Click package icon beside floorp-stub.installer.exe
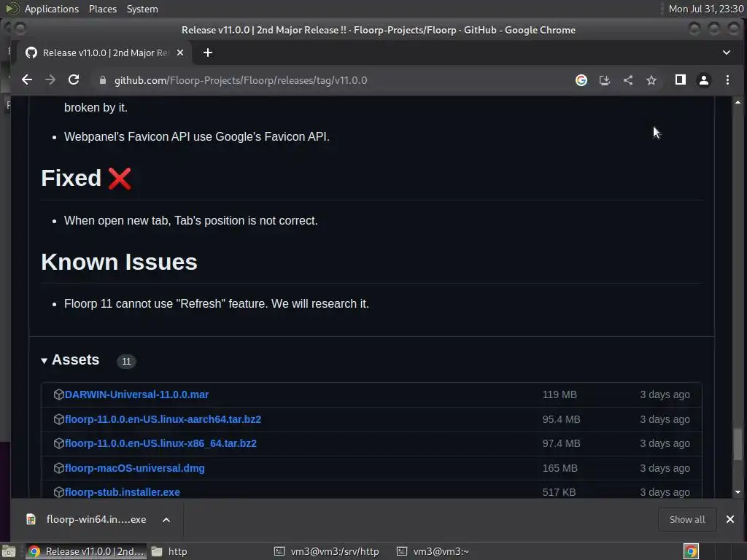747x560 pixels. pyautogui.click(x=58, y=492)
